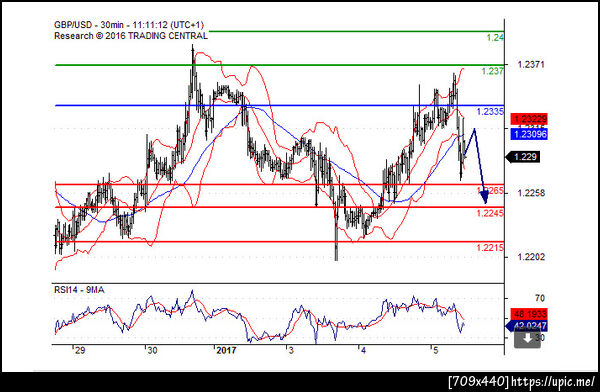Screen dimensions: 600x392
Task: Click the black 1.229 current price tag
Action: pyautogui.click(x=523, y=157)
